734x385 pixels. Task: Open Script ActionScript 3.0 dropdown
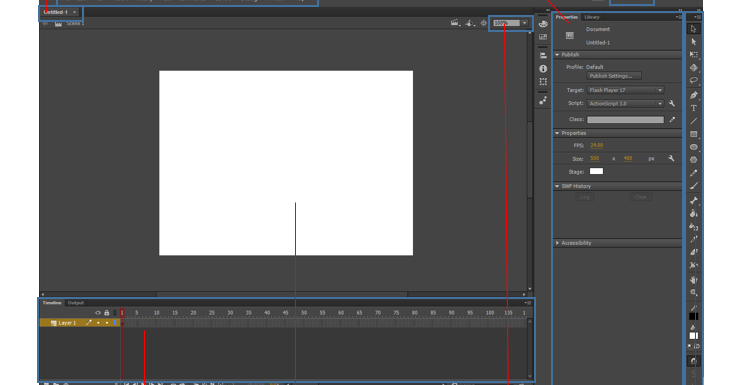click(625, 104)
